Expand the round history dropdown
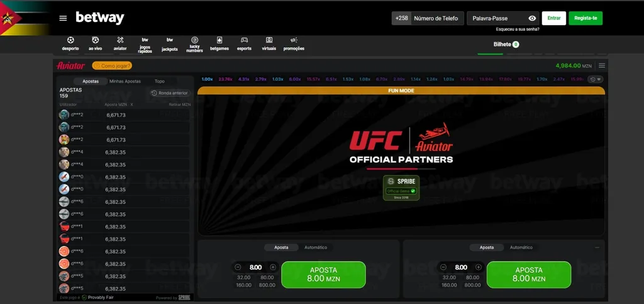 click(x=595, y=79)
